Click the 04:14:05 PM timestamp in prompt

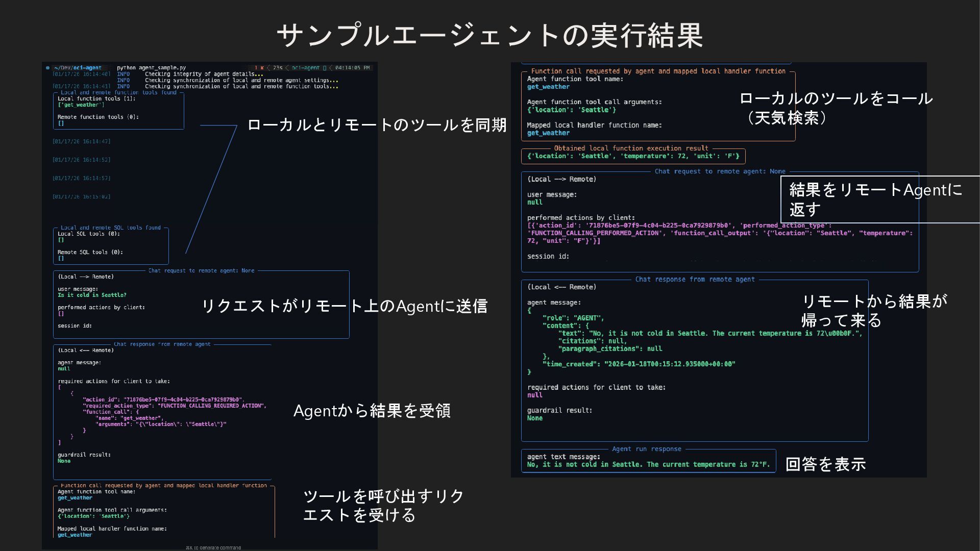352,67
